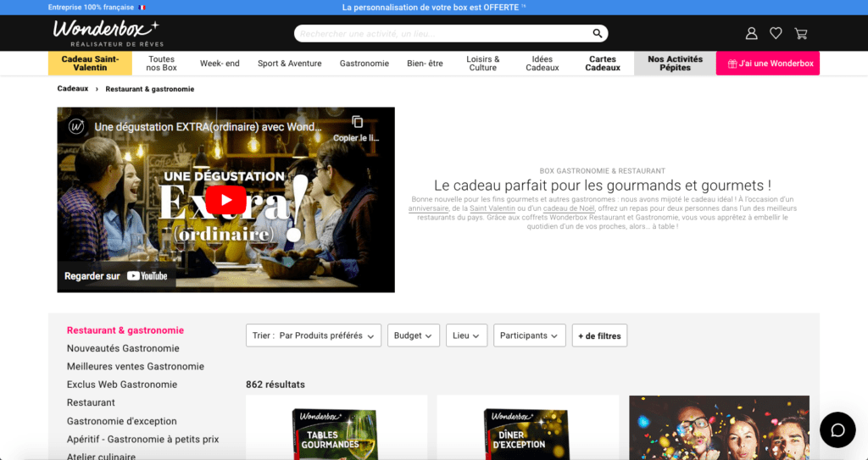Select Apéritif - Gastronomie à petits prix
The width and height of the screenshot is (868, 460).
click(142, 440)
